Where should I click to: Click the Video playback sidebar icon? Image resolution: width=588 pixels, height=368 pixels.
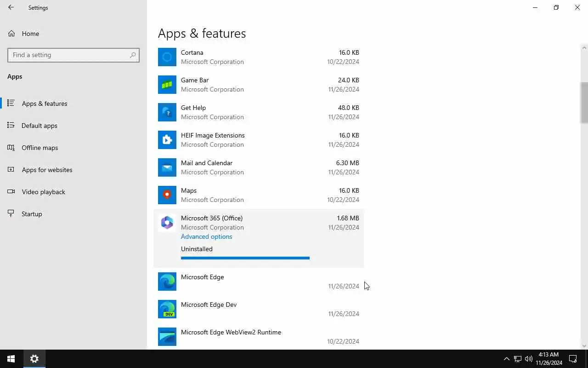click(x=11, y=192)
